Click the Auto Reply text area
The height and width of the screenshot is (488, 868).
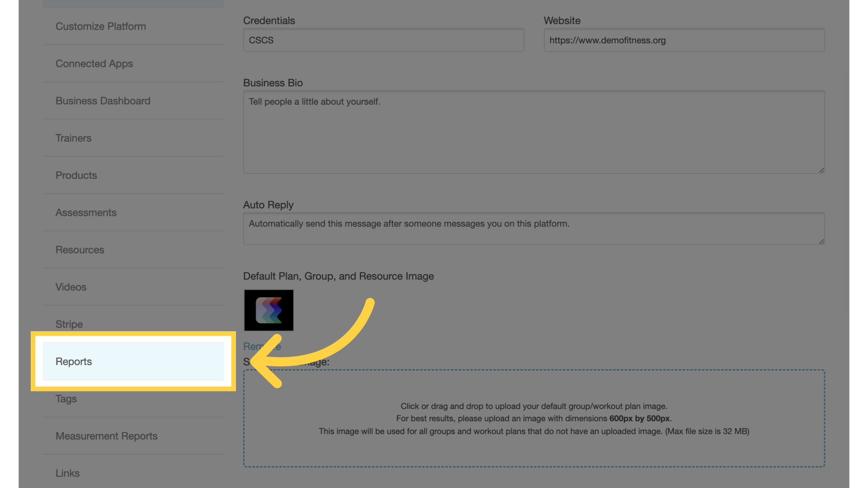tap(533, 228)
